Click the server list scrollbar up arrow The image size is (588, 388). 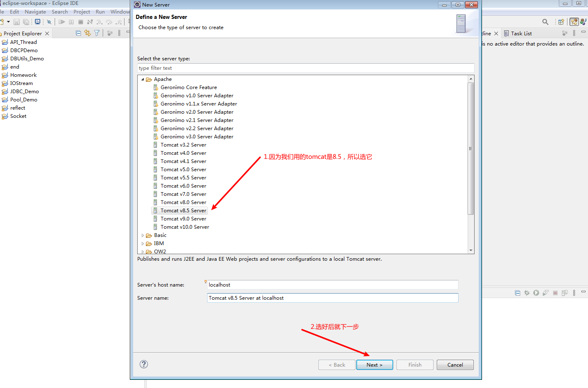471,78
